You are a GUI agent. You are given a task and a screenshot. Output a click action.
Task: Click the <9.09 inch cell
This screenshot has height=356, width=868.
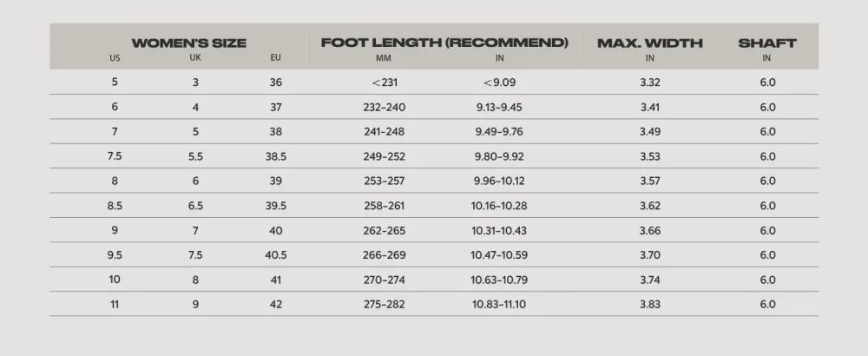point(499,82)
